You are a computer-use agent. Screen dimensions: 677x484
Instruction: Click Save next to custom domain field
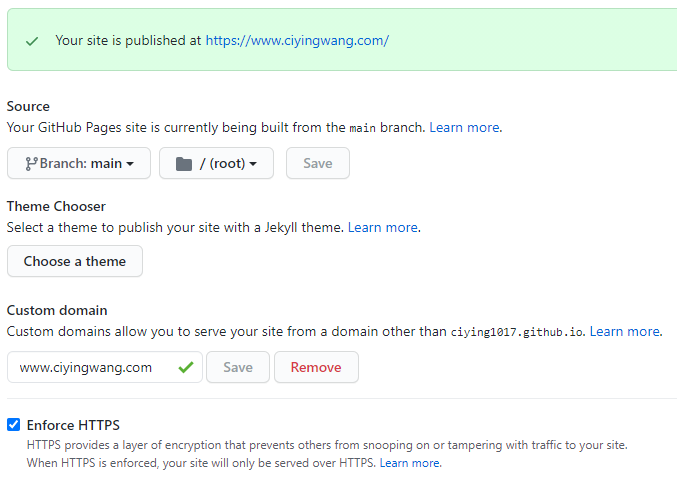(x=238, y=367)
